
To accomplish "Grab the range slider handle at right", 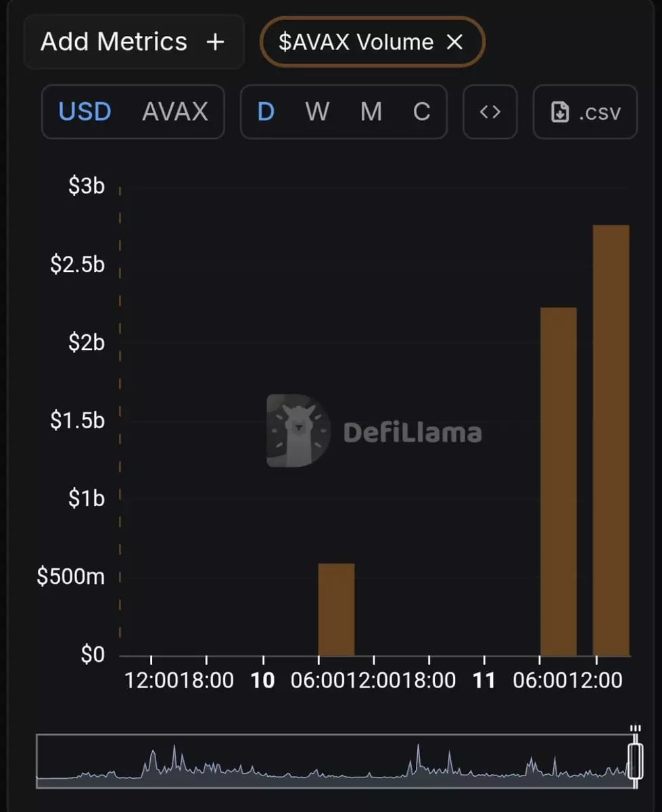I will (634, 761).
